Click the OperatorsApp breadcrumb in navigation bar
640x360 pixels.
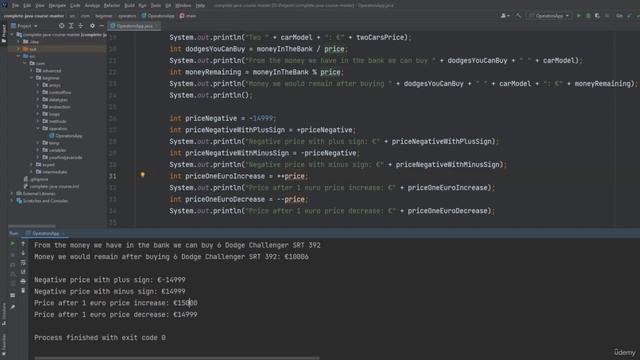tap(158, 16)
